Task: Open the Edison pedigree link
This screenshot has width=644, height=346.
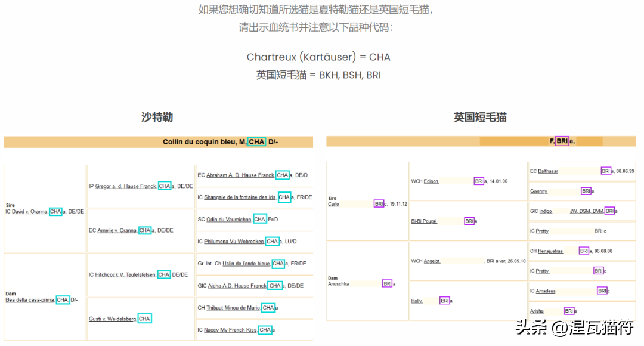Action: (x=431, y=181)
